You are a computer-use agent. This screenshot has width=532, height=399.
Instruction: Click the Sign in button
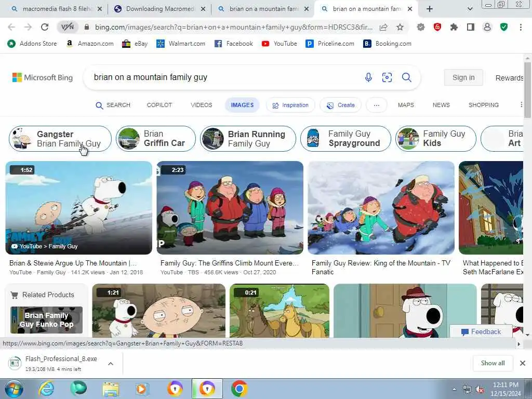tap(463, 78)
